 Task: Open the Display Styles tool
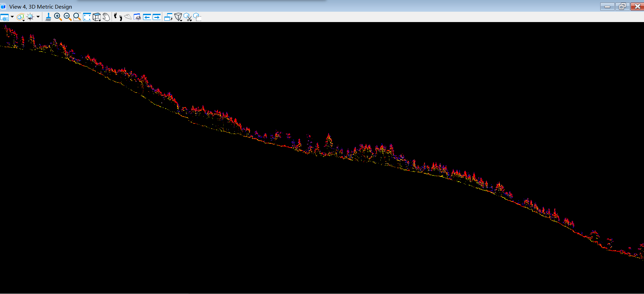[21, 17]
